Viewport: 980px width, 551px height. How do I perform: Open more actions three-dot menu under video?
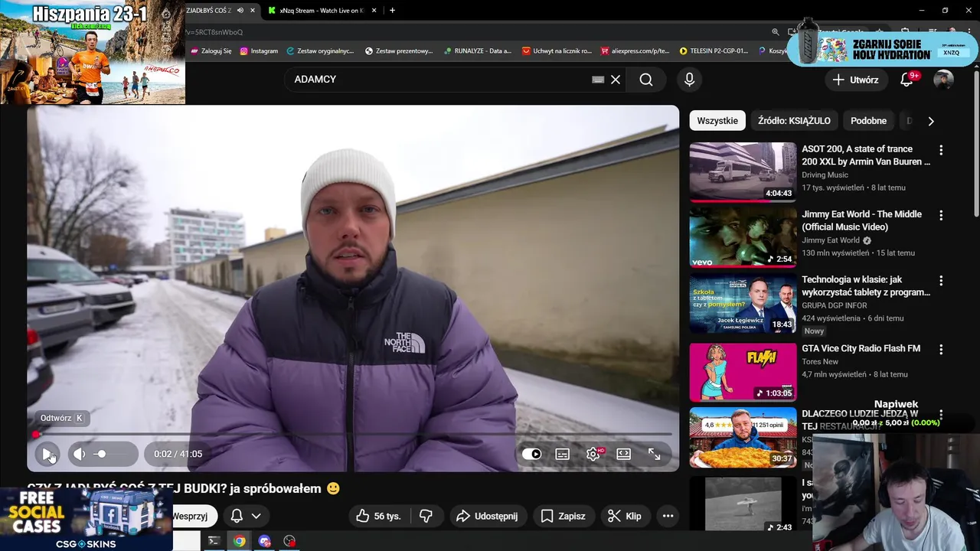[668, 516]
